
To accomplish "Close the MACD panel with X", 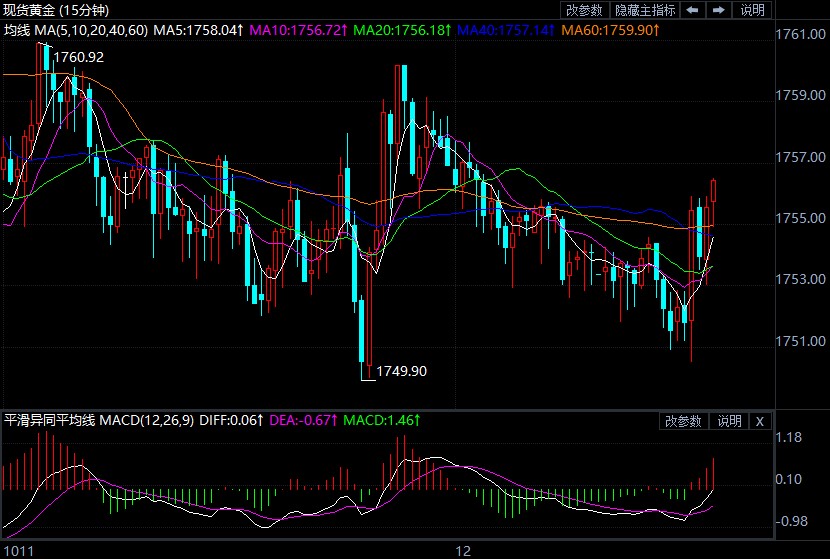I will (760, 421).
